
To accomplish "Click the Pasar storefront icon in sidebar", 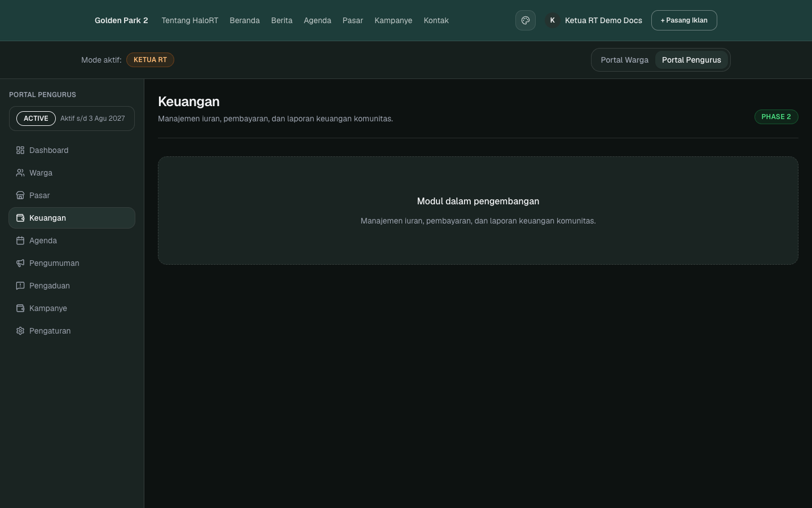I will (x=20, y=195).
